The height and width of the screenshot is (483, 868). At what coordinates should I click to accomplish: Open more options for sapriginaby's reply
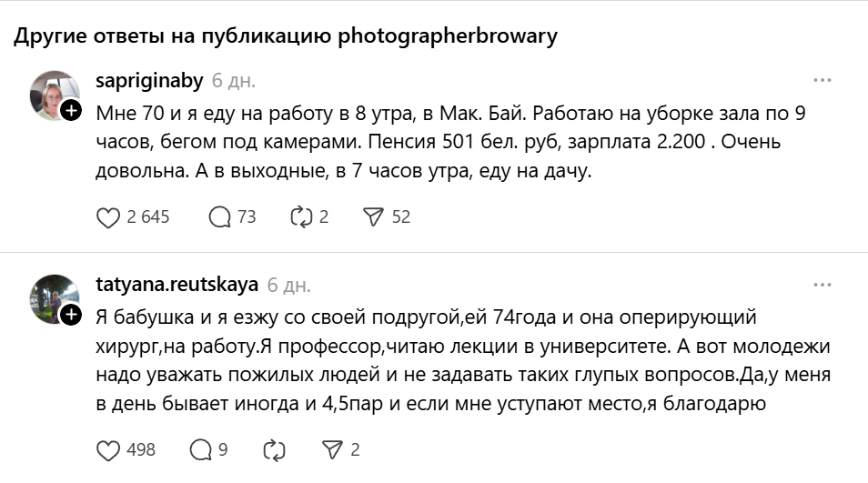point(823,80)
